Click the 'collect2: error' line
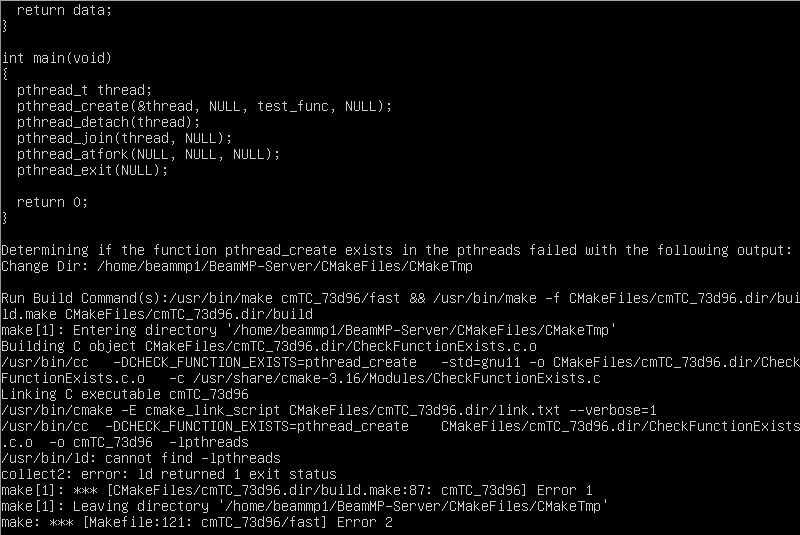The height and width of the screenshot is (535, 800). [x=169, y=474]
